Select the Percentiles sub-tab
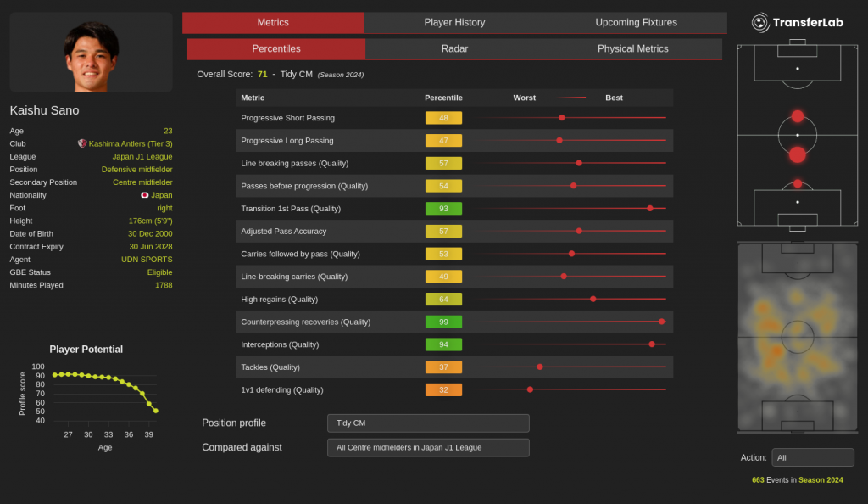This screenshot has height=504, width=868. pyautogui.click(x=276, y=49)
